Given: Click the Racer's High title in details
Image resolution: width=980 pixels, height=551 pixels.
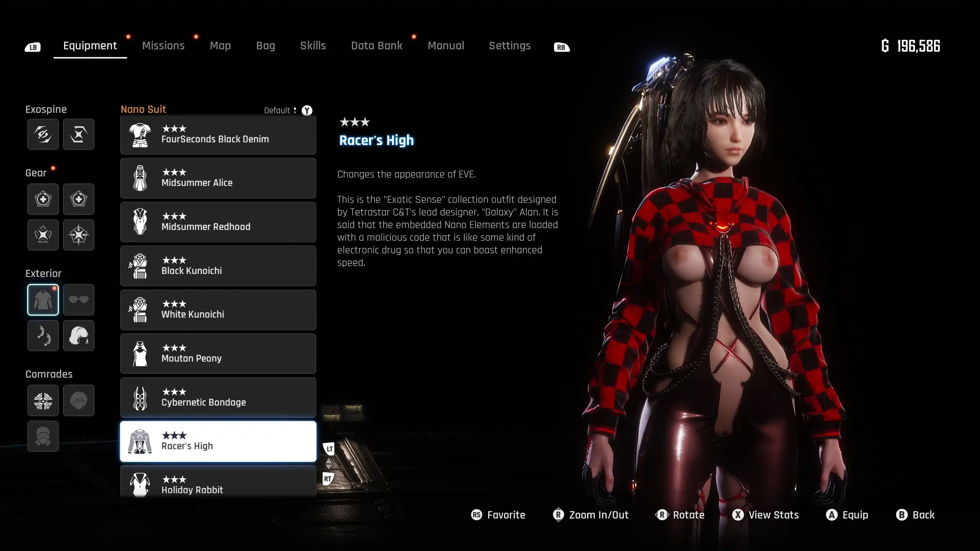Looking at the screenshot, I should point(377,140).
